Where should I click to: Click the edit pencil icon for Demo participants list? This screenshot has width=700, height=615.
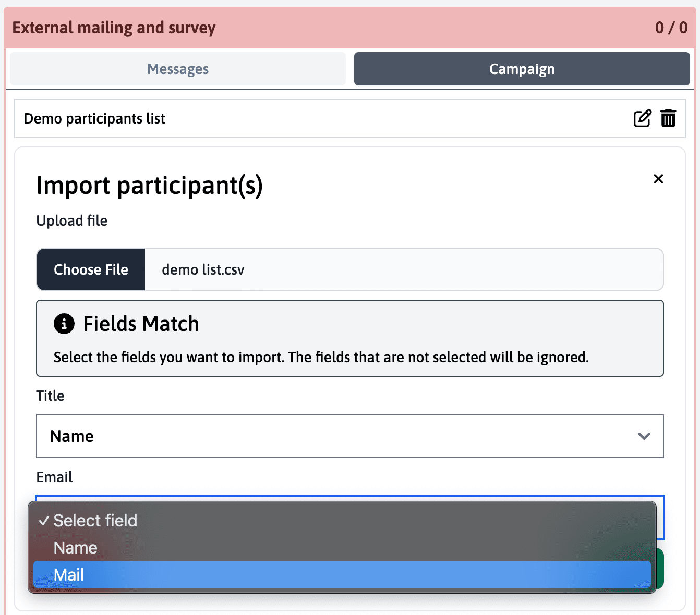pos(642,118)
